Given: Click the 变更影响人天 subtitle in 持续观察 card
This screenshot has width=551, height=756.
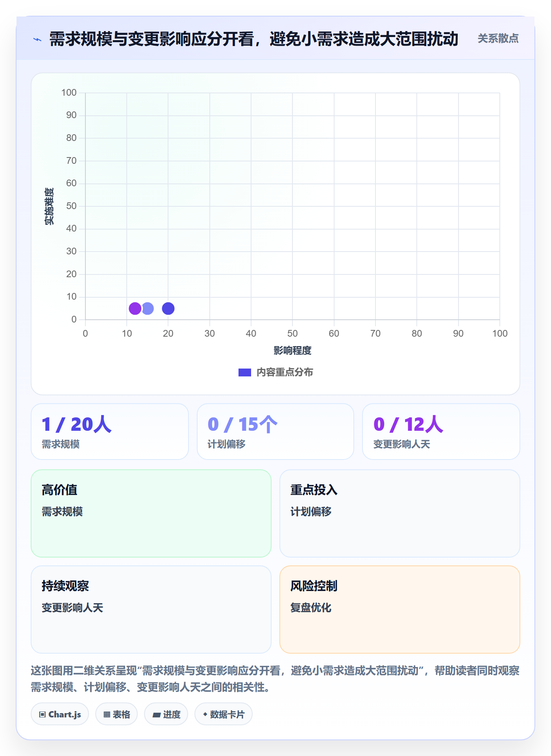Looking at the screenshot, I should [x=72, y=608].
